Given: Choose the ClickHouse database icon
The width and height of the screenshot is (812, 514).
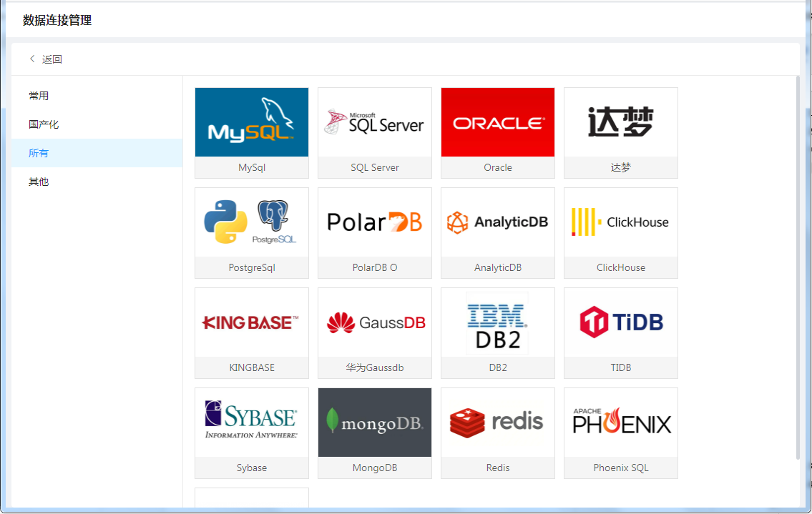Looking at the screenshot, I should [620, 222].
